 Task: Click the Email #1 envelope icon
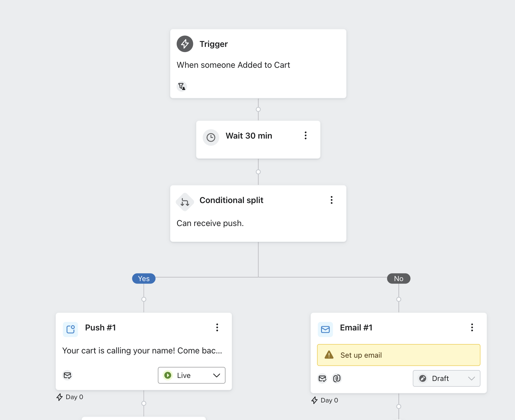pyautogui.click(x=325, y=329)
